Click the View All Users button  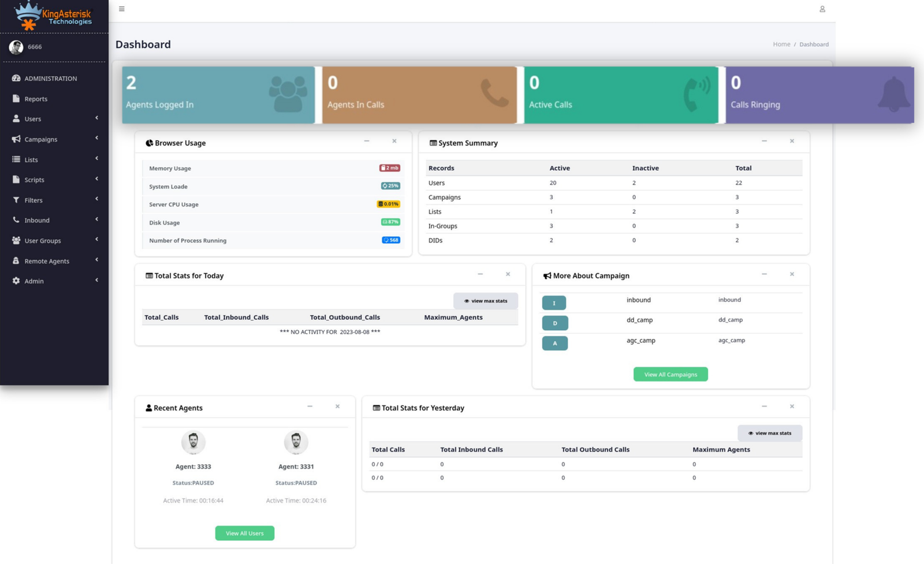tap(244, 533)
